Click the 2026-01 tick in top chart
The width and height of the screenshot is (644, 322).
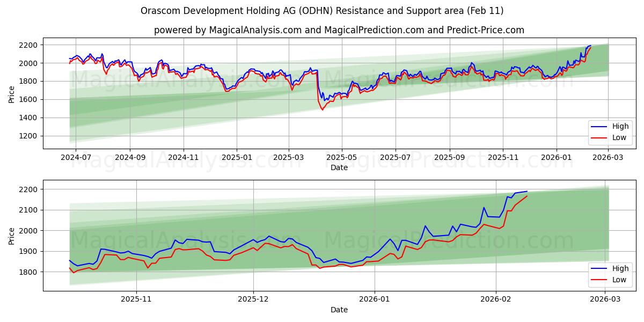(x=556, y=157)
